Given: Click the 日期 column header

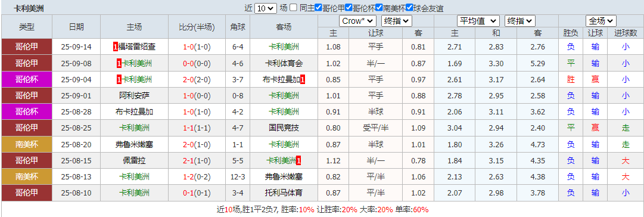Looking at the screenshot, I should tap(76, 27).
